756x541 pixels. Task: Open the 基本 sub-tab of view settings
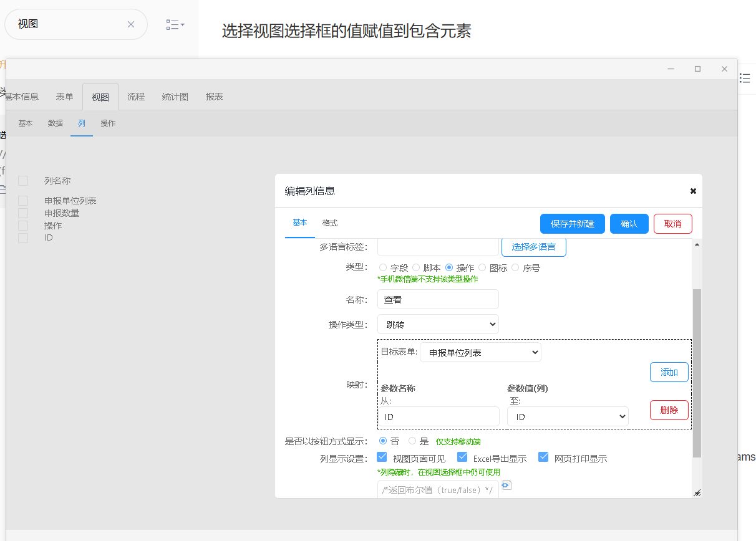click(26, 123)
